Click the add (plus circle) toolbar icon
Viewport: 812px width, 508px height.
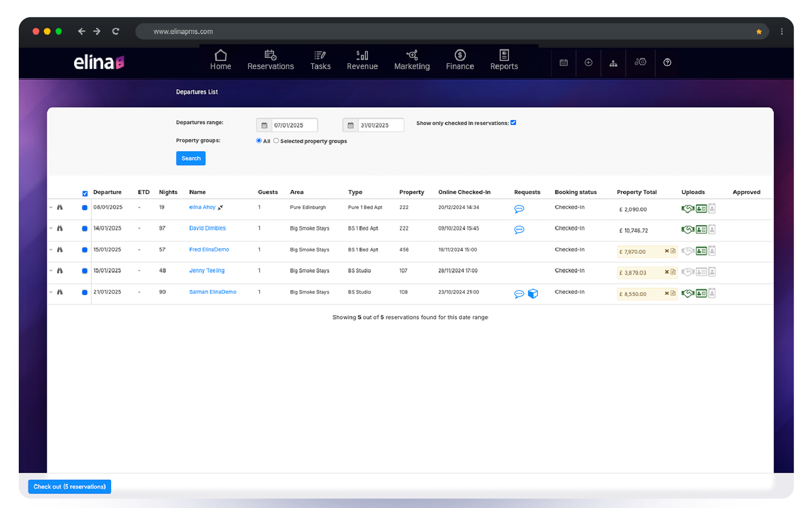click(588, 62)
